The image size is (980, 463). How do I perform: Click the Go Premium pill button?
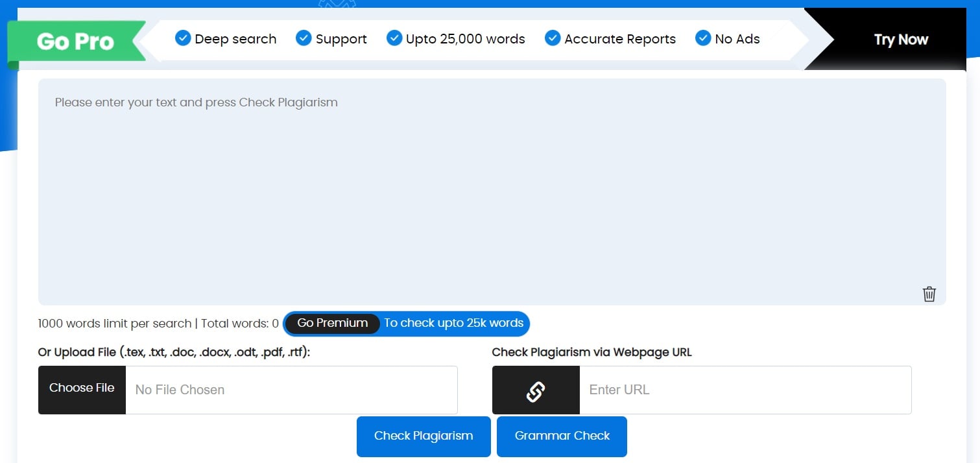[x=333, y=323]
